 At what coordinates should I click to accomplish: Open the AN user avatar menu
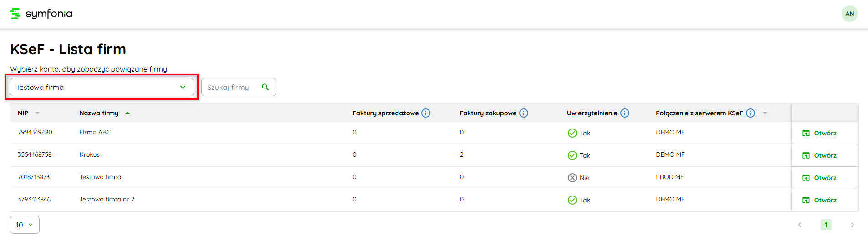pyautogui.click(x=849, y=14)
